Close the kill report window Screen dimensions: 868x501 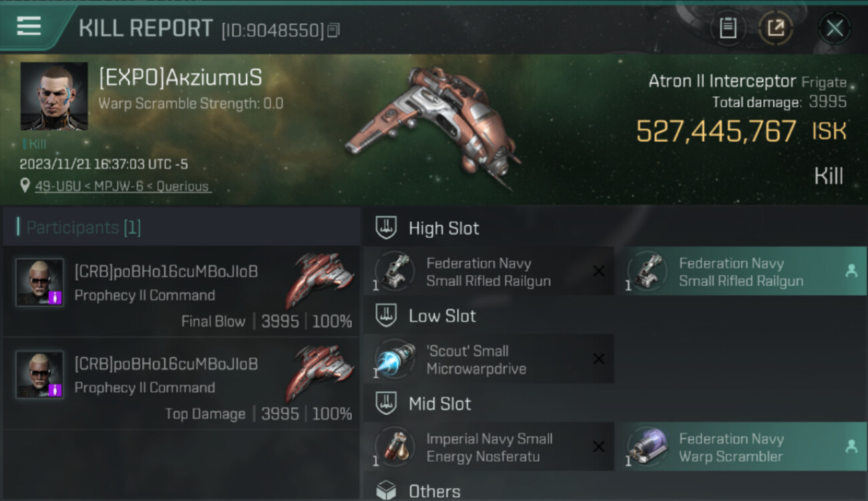tap(835, 28)
